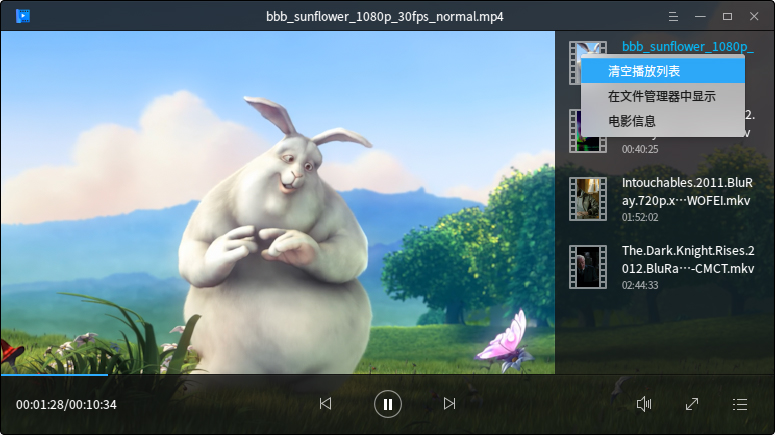Toggle the playlist panel icon
The height and width of the screenshot is (435, 775).
coord(740,404)
